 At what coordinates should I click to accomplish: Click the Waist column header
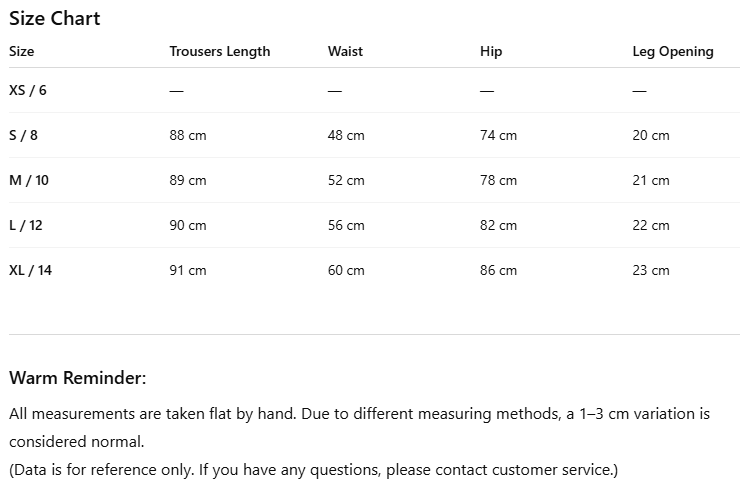[345, 52]
